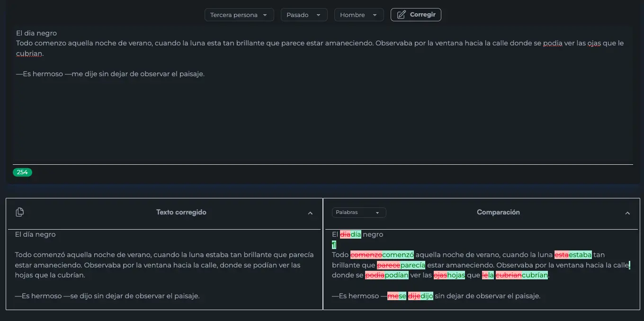The height and width of the screenshot is (321, 644).
Task: Collapse the Comparación panel
Action: (x=628, y=214)
